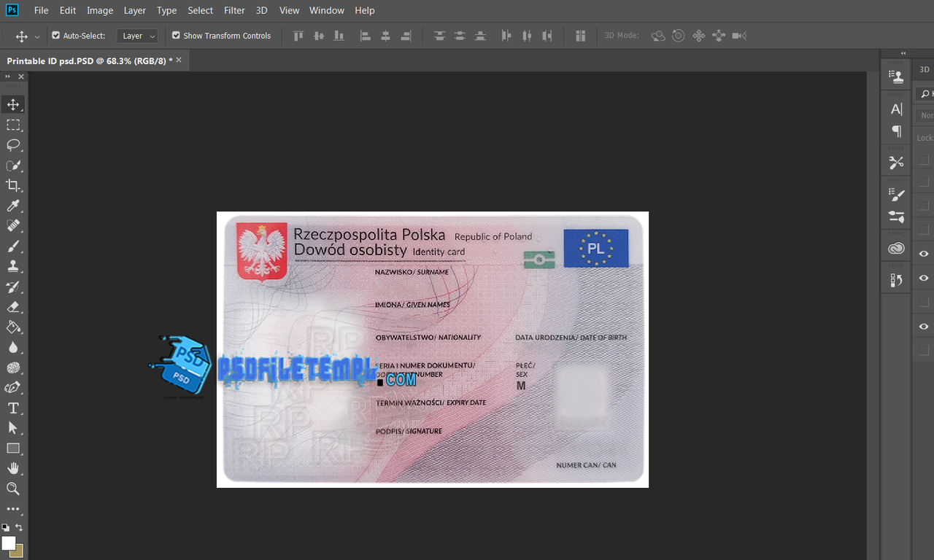Expand the collapsed panel dock arrows
This screenshot has height=560, width=934.
tap(903, 53)
